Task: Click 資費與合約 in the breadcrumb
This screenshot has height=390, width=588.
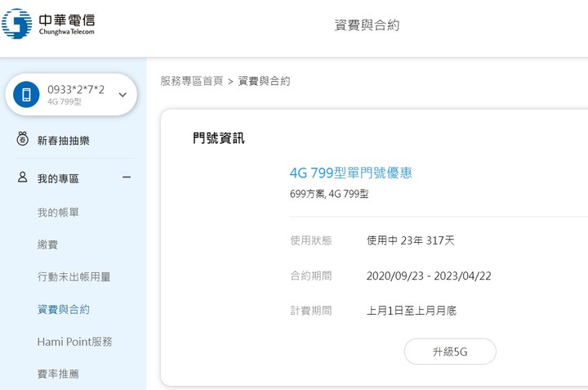Action: pos(264,81)
